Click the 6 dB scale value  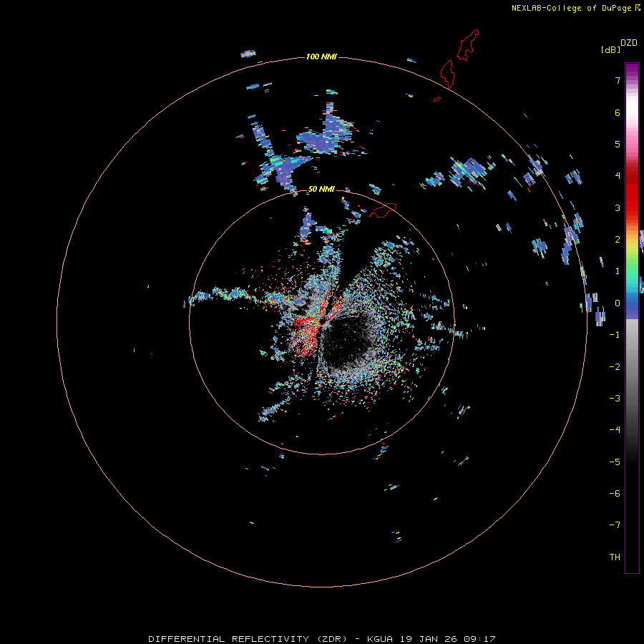[x=618, y=112]
